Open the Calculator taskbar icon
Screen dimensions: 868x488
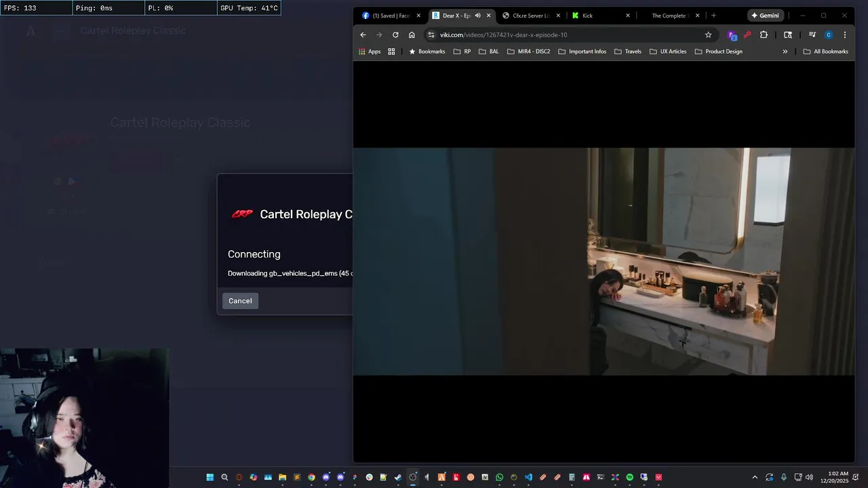pyautogui.click(x=571, y=477)
